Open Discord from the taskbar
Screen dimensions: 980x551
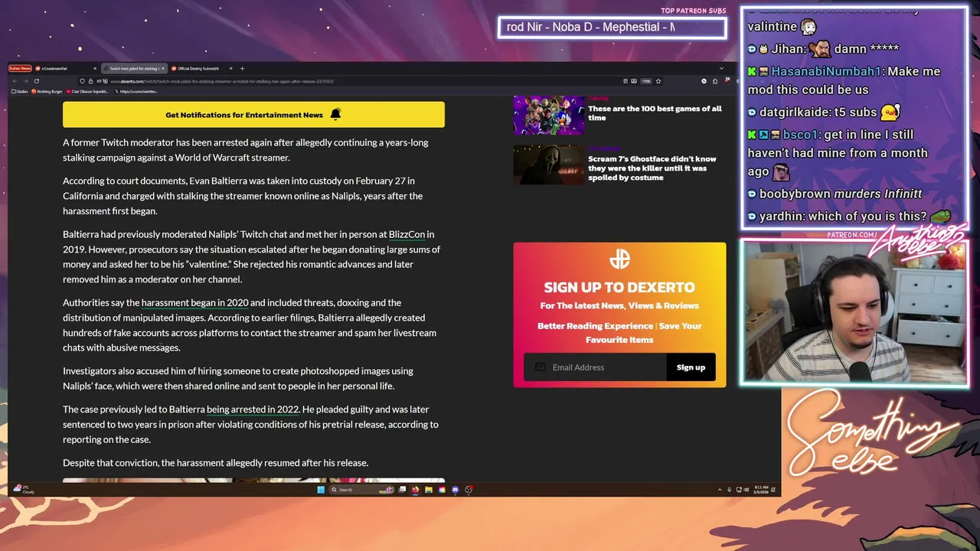pyautogui.click(x=455, y=490)
